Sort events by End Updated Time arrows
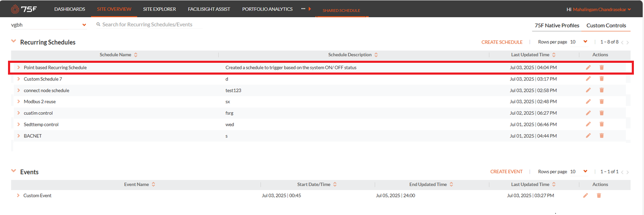Screen dimensions: 644x215 [451, 185]
